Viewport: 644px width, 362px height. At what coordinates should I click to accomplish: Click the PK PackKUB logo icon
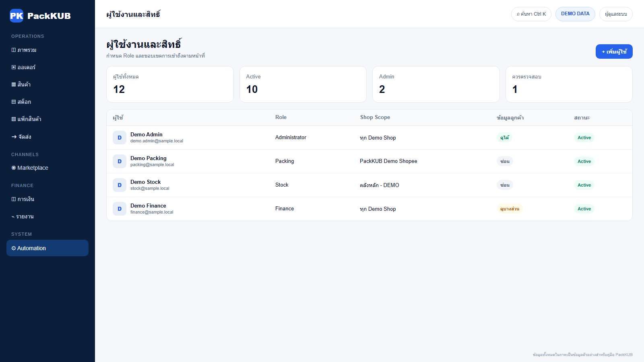coord(17,16)
